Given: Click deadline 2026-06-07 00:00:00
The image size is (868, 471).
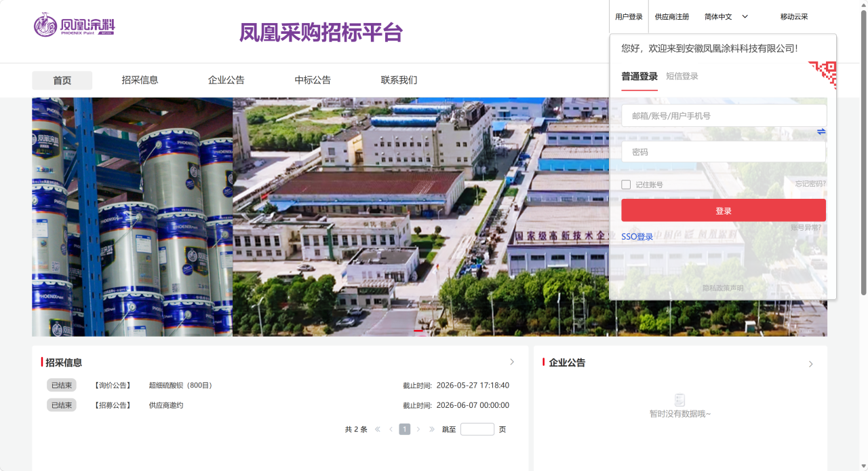Looking at the screenshot, I should (x=473, y=405).
